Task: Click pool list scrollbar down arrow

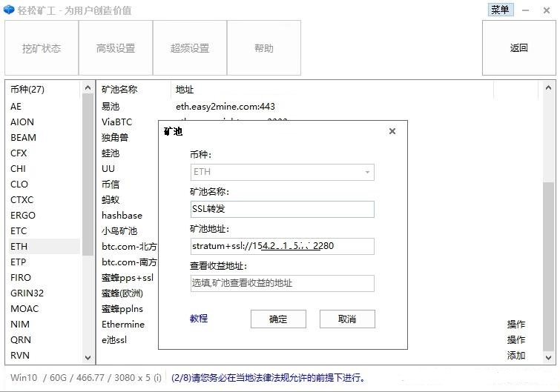Action: 548,357
